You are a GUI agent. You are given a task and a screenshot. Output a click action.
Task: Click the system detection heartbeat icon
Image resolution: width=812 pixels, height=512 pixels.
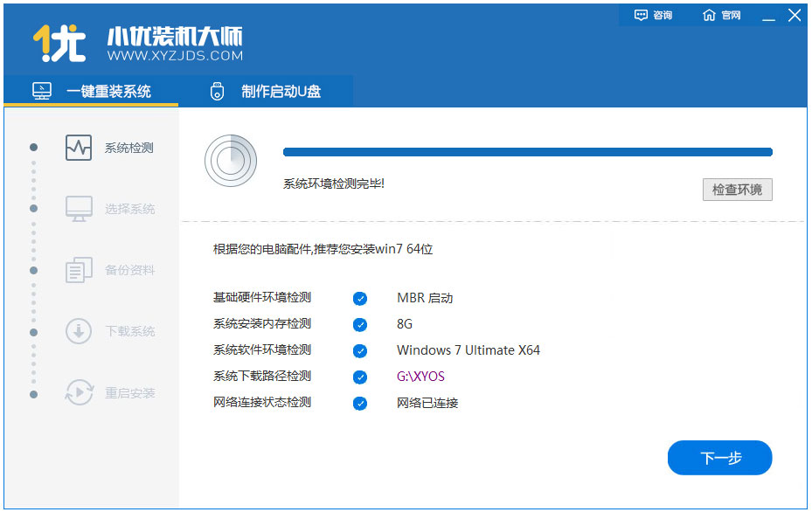79,148
